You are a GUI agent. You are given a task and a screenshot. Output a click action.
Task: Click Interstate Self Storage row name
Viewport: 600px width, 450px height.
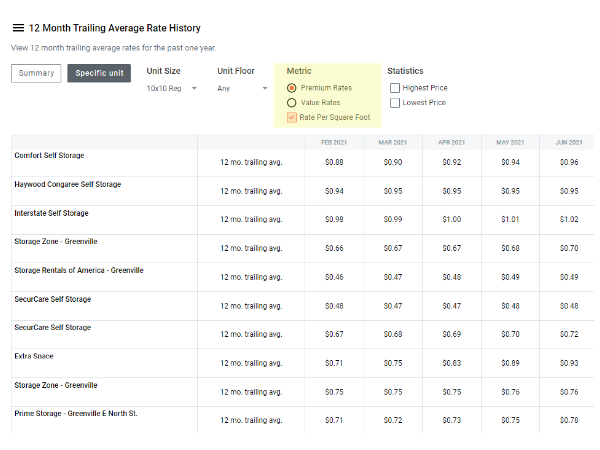51,213
